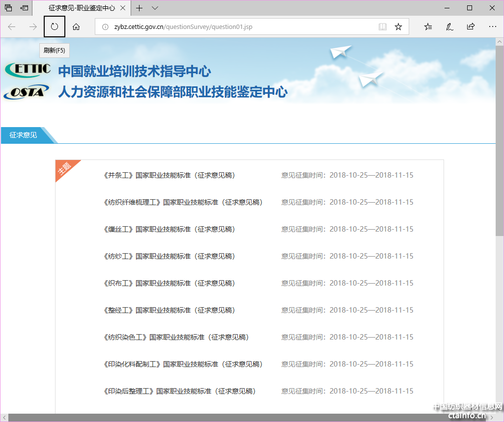Viewport: 504px width, 422px height.
Task: Open the 《印染后整理工》 standard link
Action: (179, 391)
